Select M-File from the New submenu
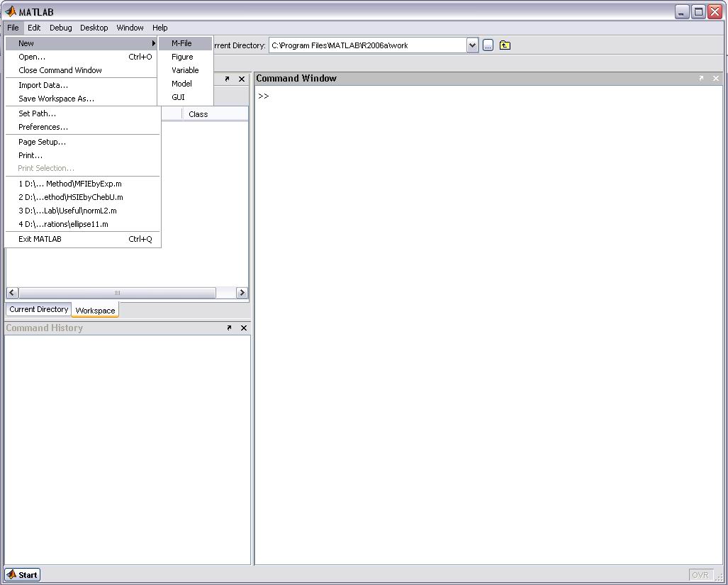The width and height of the screenshot is (728, 585). click(185, 43)
